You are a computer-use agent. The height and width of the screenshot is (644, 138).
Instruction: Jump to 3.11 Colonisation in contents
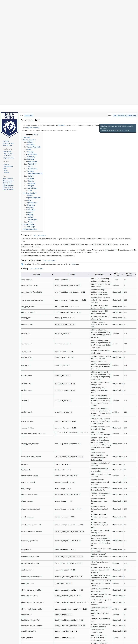point(31,219)
